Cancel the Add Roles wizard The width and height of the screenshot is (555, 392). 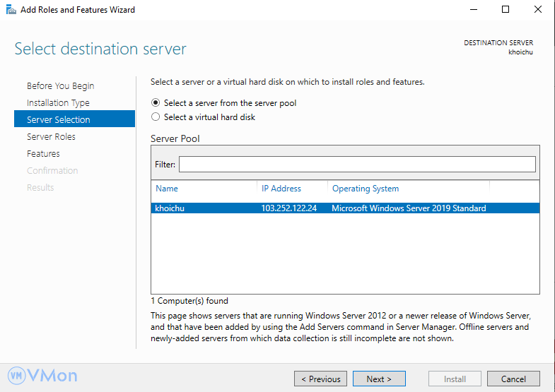coord(513,379)
